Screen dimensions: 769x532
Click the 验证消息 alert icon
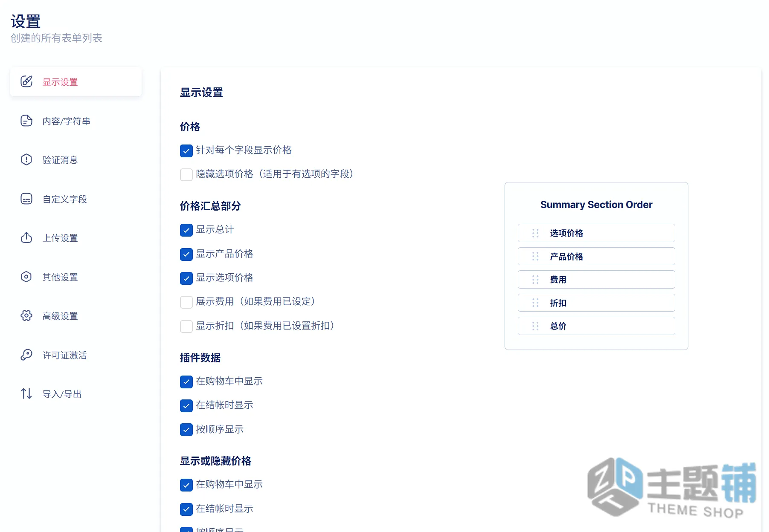click(x=26, y=159)
